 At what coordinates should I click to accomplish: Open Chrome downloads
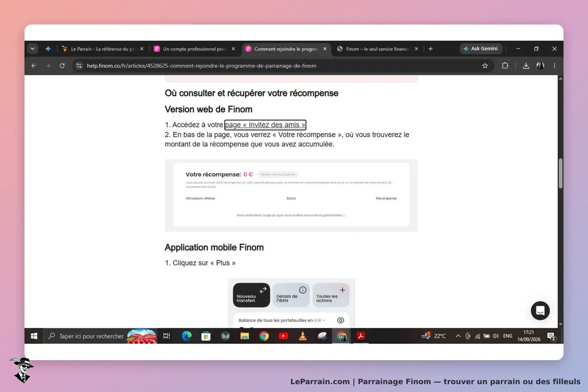526,66
